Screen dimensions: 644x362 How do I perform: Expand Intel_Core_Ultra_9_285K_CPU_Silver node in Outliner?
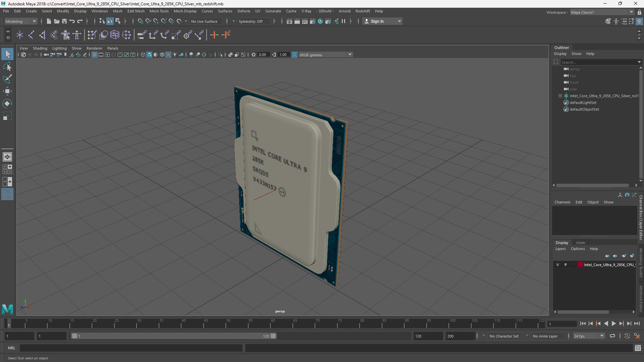(x=560, y=96)
